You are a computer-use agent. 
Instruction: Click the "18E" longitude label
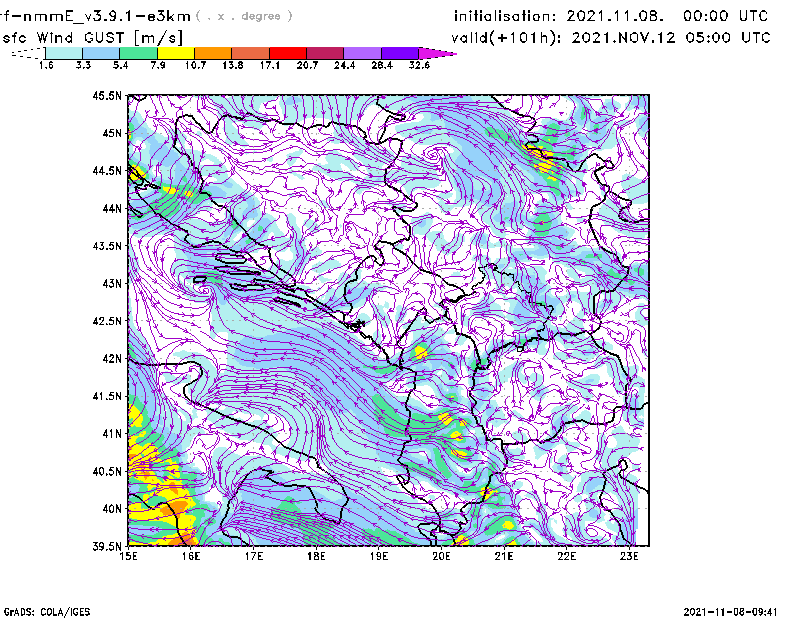(x=316, y=556)
